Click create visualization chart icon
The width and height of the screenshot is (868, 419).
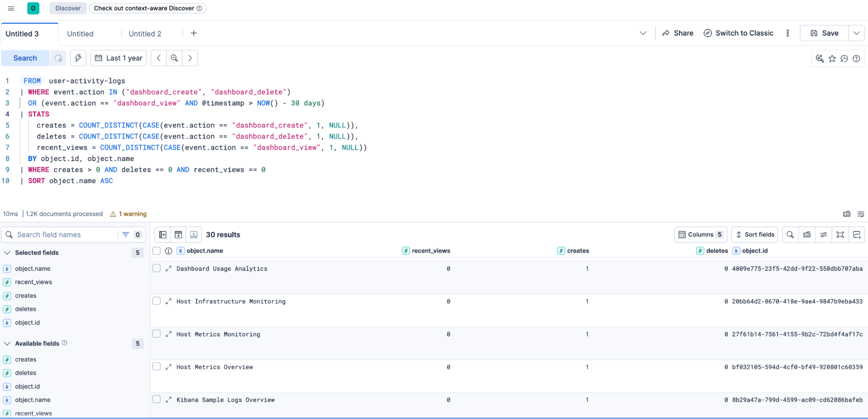(857, 235)
